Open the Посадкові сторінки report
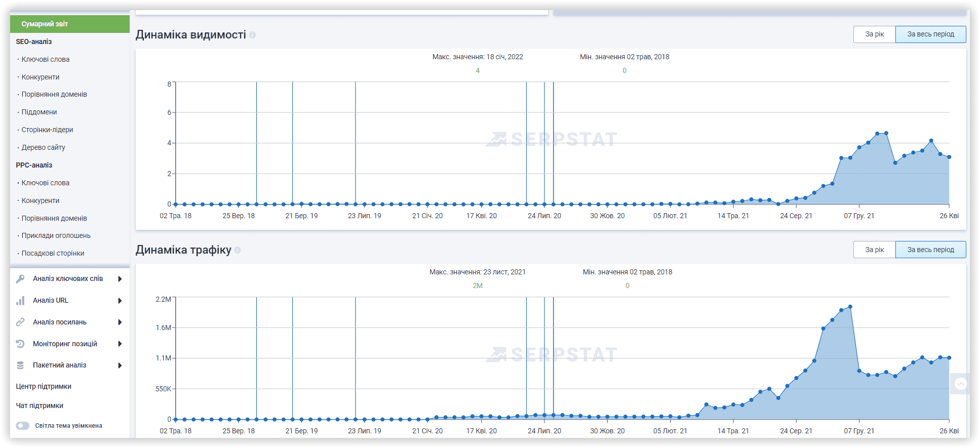The width and height of the screenshot is (980, 448). pos(53,253)
